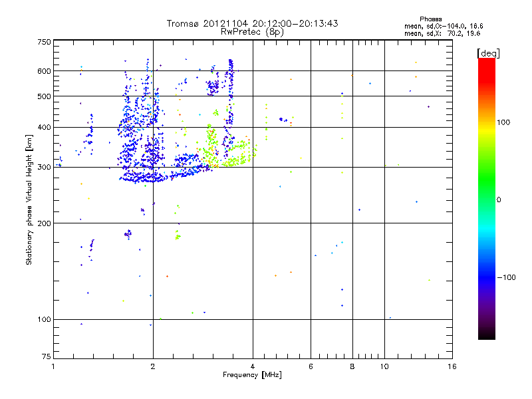Click the "Phases" heading text
532x399 pixels.
(430, 19)
